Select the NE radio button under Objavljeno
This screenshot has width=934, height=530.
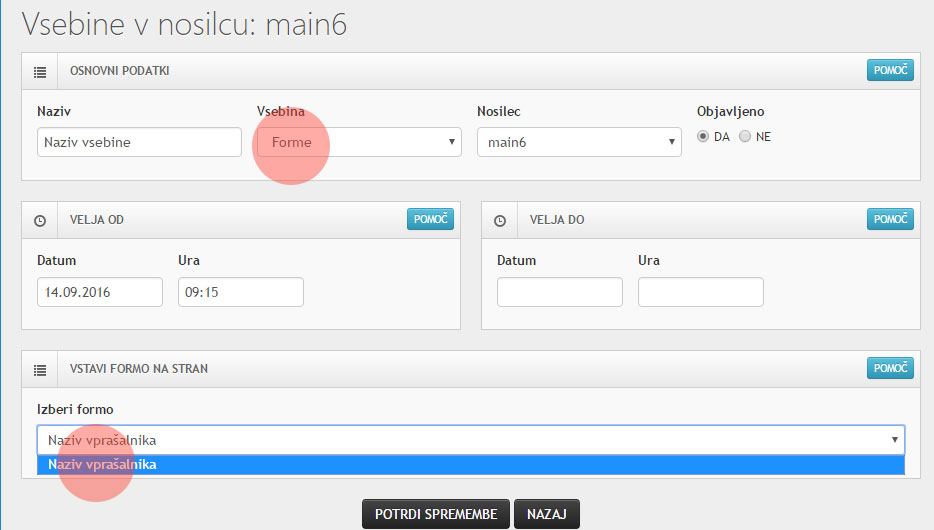click(745, 136)
